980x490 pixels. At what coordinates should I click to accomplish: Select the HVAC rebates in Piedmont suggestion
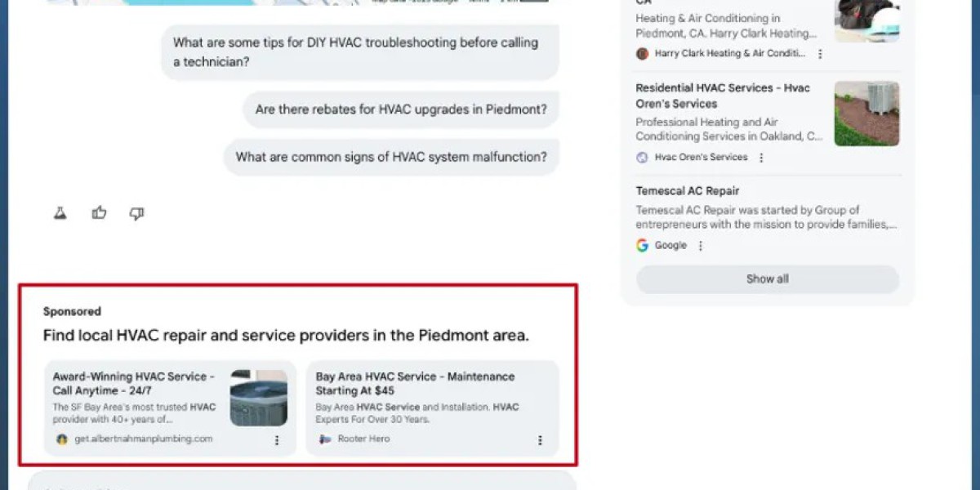[401, 109]
